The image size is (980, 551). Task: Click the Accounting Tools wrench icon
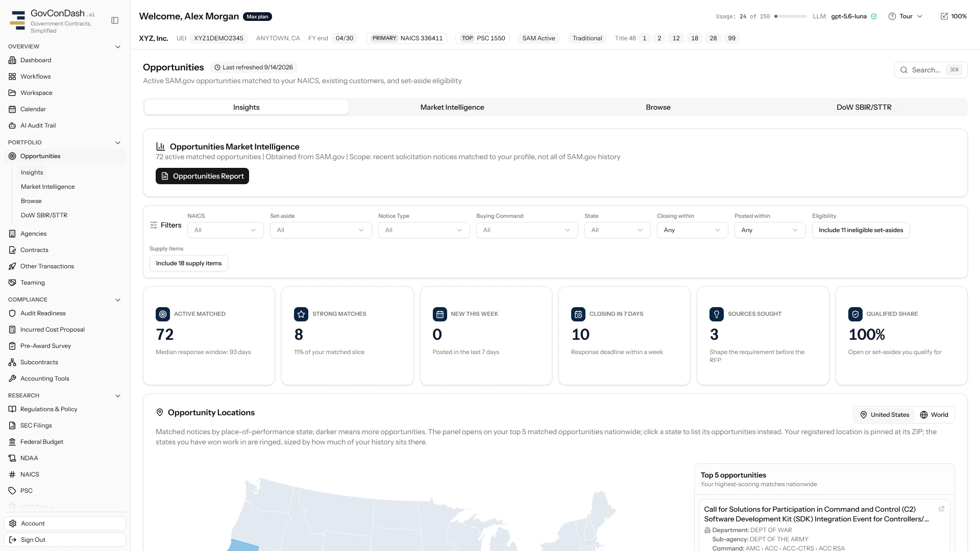point(12,379)
